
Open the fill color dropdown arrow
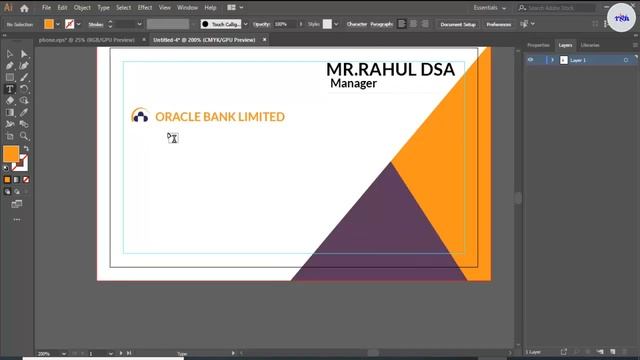point(58,24)
